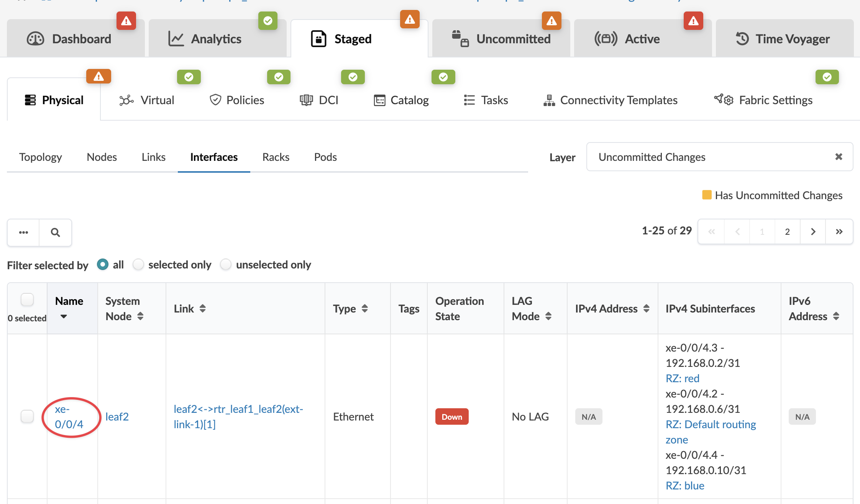
Task: Click the Has Uncommitted Changes legend swatch
Action: tap(707, 195)
